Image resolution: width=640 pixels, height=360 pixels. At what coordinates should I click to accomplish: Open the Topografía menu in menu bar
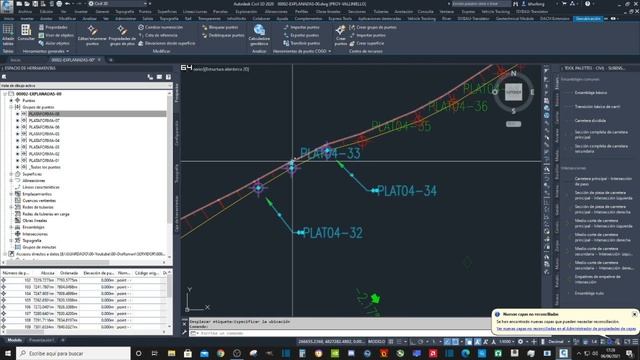coord(124,12)
